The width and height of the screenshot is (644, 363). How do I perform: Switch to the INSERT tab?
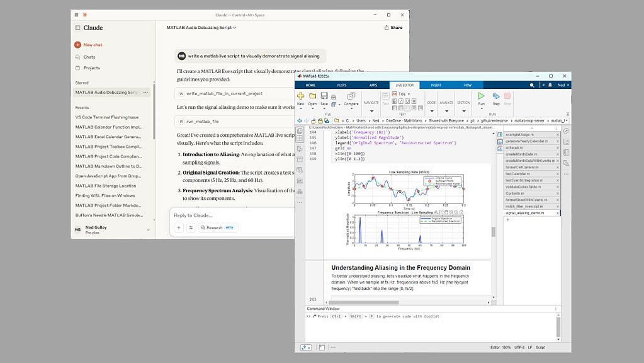tap(436, 85)
